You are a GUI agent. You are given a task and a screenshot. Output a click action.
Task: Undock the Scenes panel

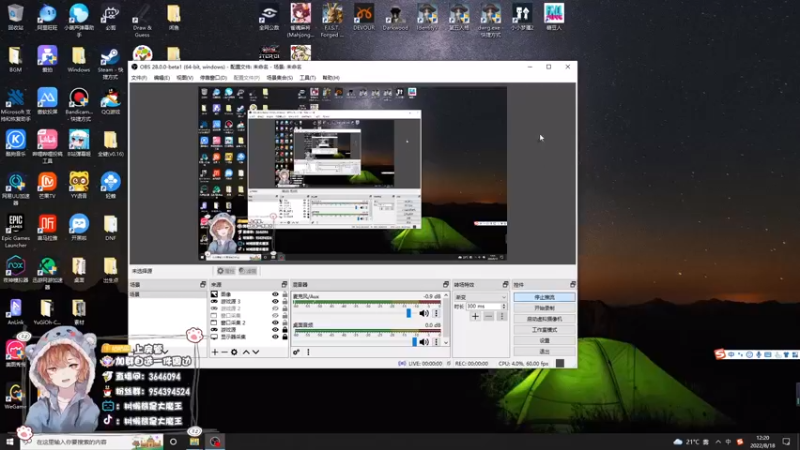click(203, 284)
